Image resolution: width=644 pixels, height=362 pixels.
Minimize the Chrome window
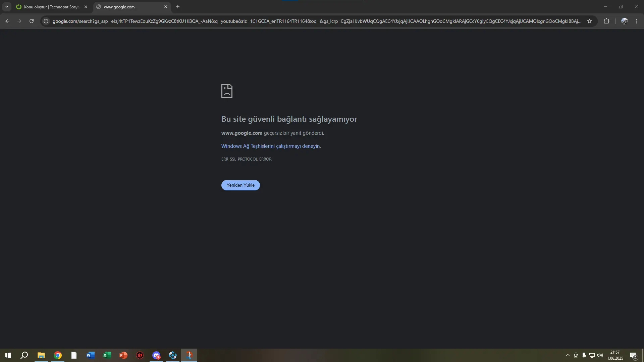pyautogui.click(x=605, y=7)
